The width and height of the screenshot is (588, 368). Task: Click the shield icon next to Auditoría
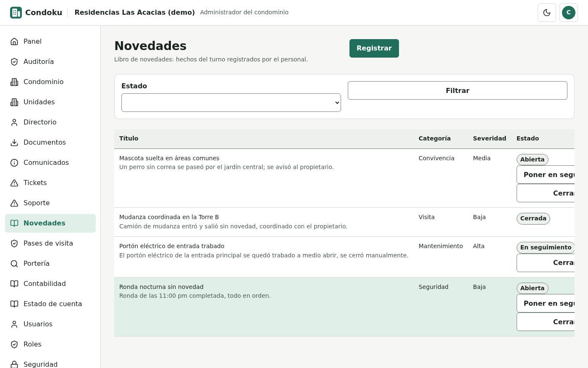(x=14, y=61)
